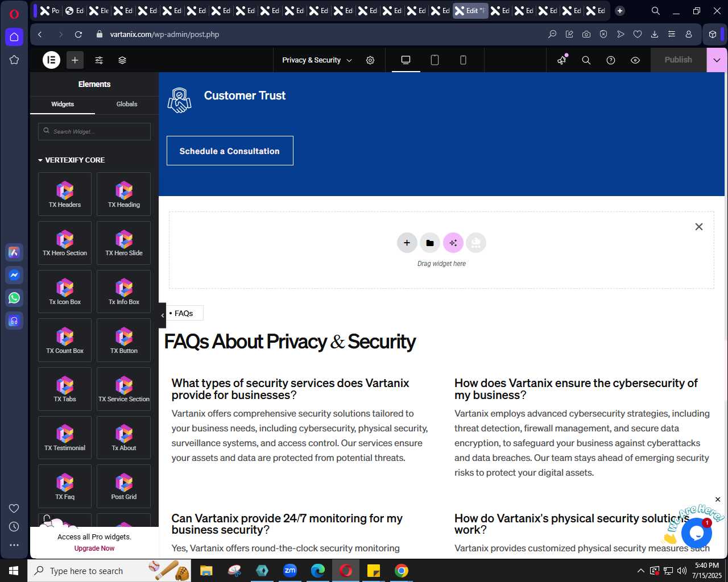Select the active Edit tab in tab strip
728x582 pixels.
(x=470, y=11)
